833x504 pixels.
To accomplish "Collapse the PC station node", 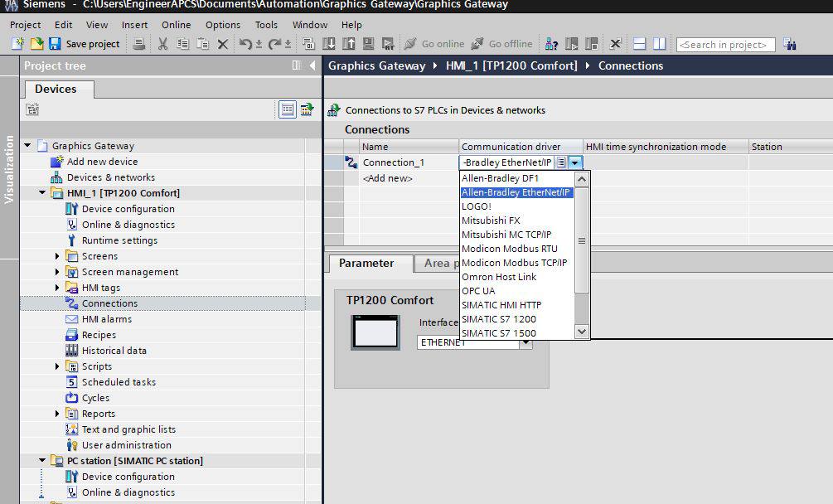I will coord(42,460).
